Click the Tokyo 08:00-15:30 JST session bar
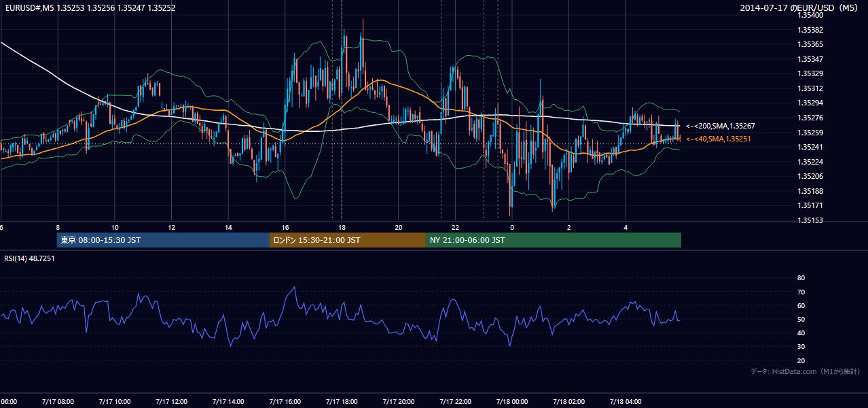The height and width of the screenshot is (408, 868). click(x=163, y=240)
